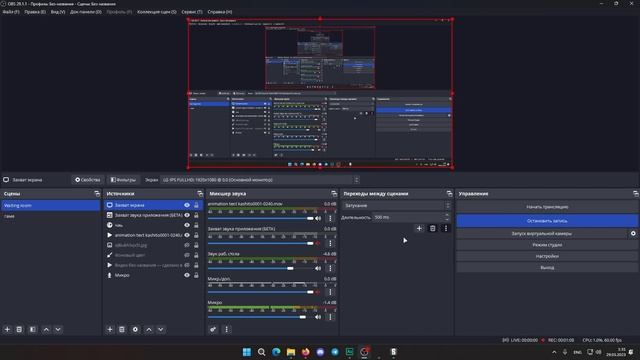
Task: Move the selected source up
Action: tap(149, 329)
